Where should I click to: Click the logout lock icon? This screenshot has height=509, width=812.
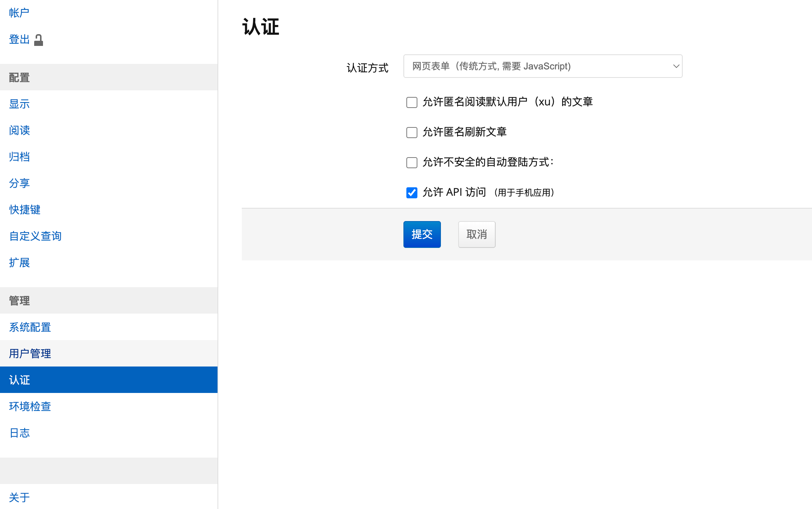[39, 40]
